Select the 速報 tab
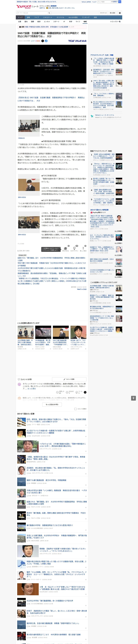This screenshot has height=644, width=138. click(28, 17)
